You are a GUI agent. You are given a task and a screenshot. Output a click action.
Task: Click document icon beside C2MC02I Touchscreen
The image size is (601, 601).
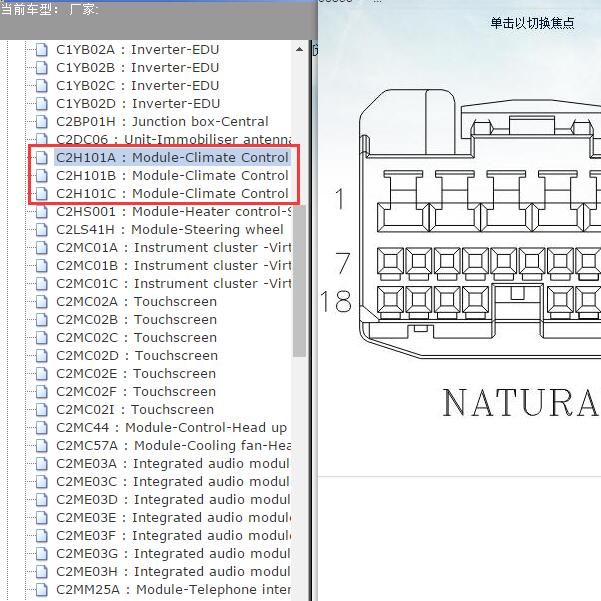(41, 410)
